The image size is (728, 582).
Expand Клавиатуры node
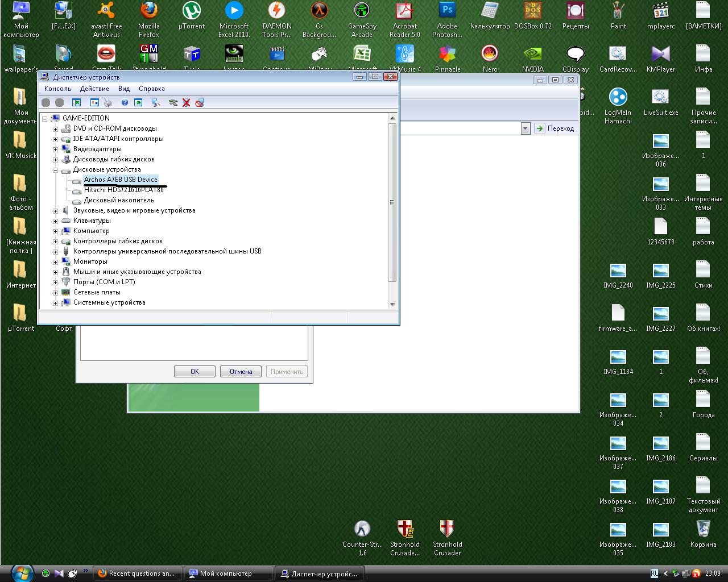coord(56,221)
